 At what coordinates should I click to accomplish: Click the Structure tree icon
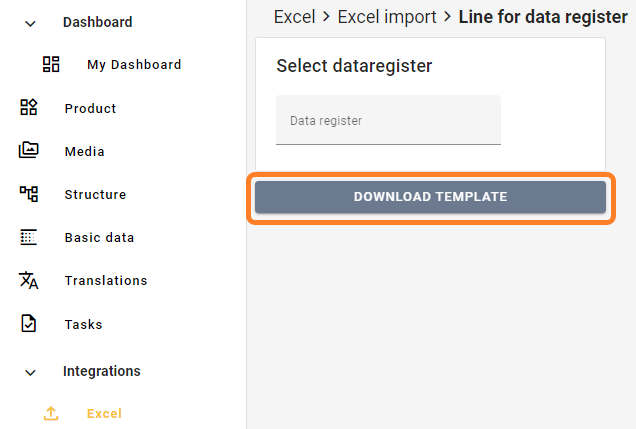coord(29,194)
